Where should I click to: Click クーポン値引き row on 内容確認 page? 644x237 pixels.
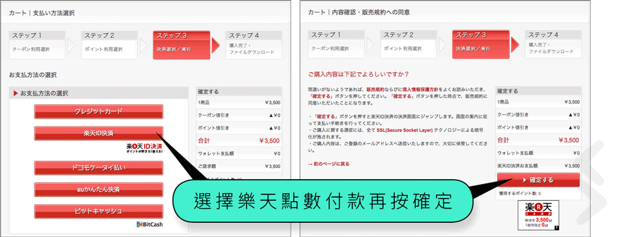point(538,115)
